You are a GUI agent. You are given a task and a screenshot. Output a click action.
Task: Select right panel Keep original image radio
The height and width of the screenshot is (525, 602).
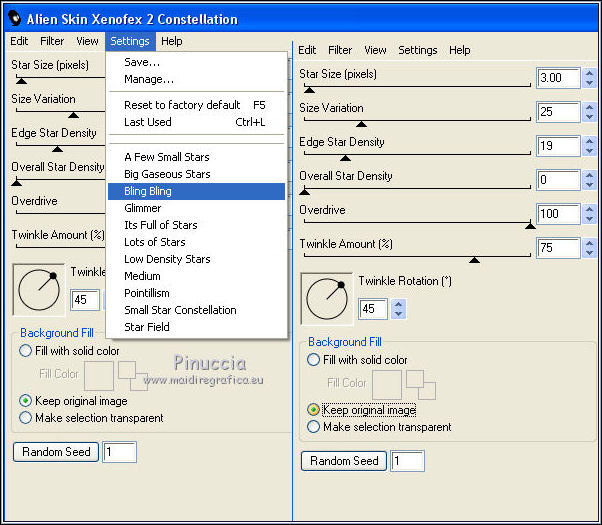pyautogui.click(x=313, y=410)
